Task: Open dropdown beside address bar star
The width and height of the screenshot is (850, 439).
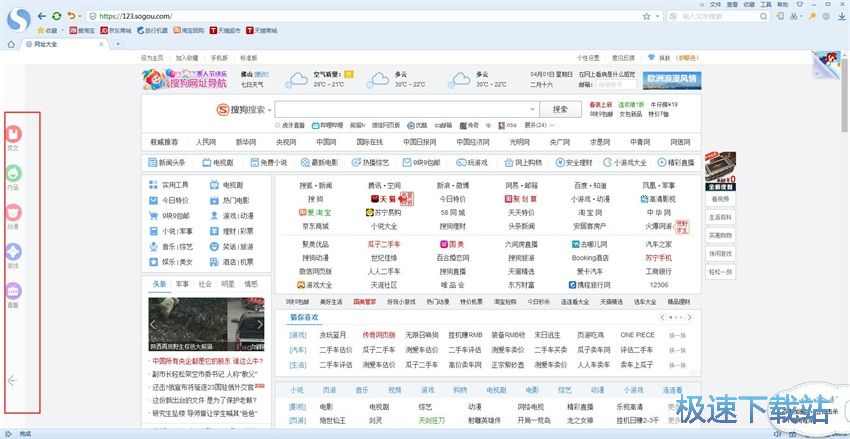Action: click(x=658, y=17)
